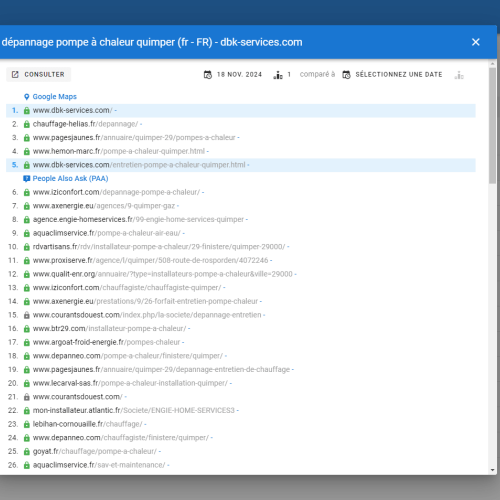Click grey insecure padlock of result 15
500x500 pixels.
click(x=27, y=315)
